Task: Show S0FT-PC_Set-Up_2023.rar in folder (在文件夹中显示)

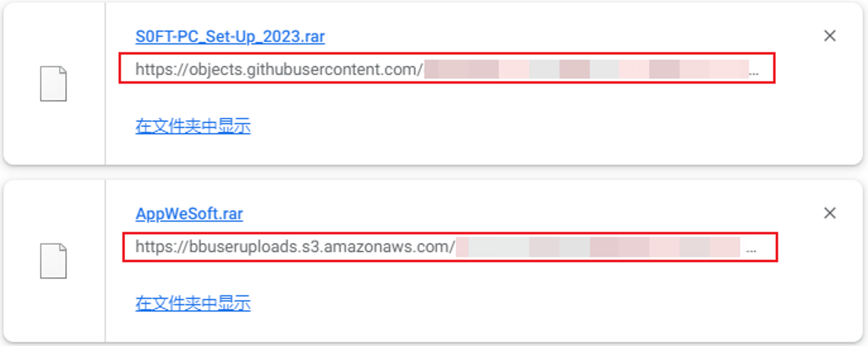Action: pyautogui.click(x=193, y=126)
